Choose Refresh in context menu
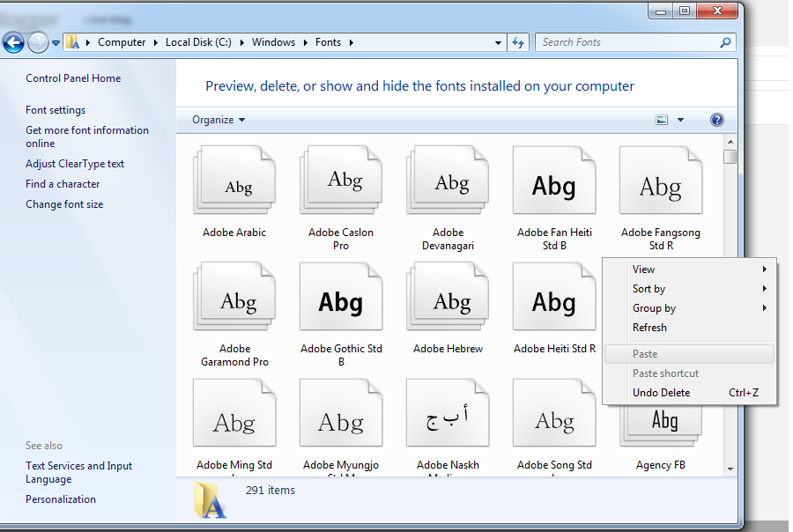This screenshot has width=793, height=532. pos(689,327)
